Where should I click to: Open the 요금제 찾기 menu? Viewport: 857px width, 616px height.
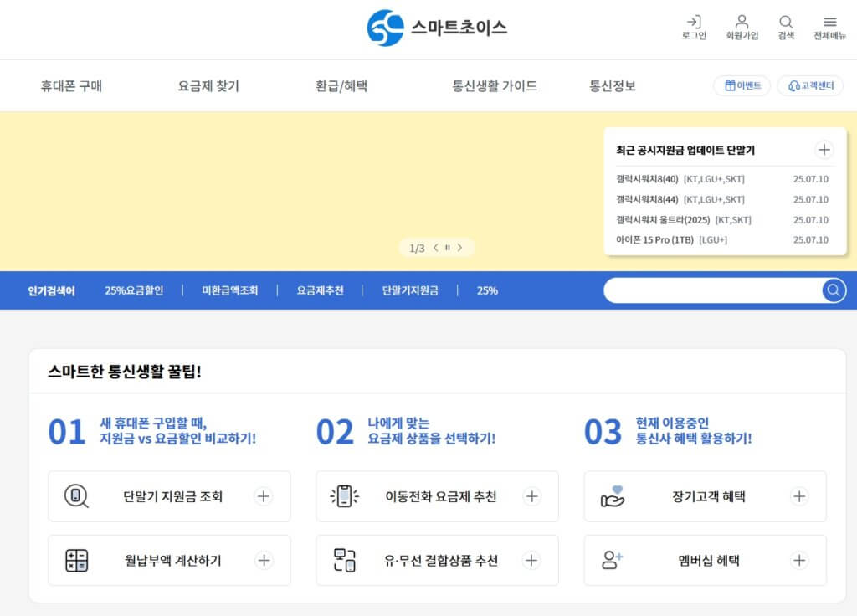(x=208, y=85)
